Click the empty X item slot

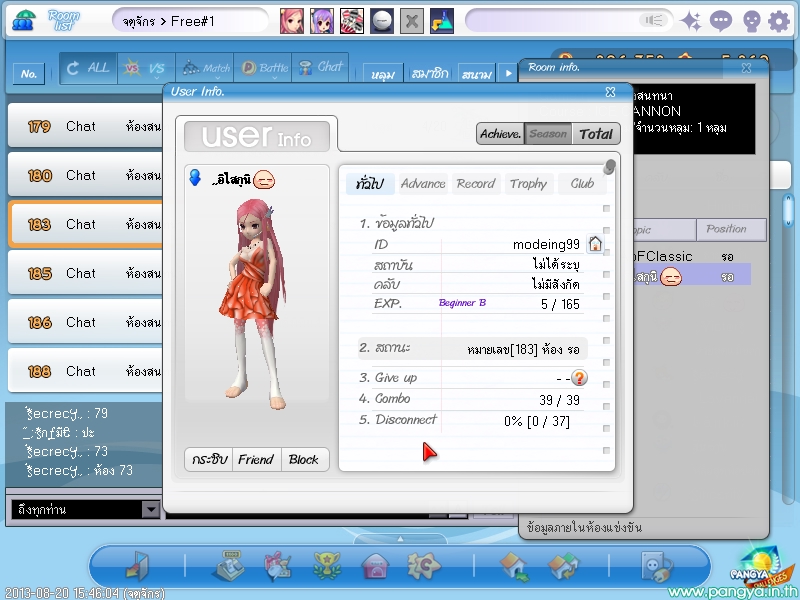(412, 21)
